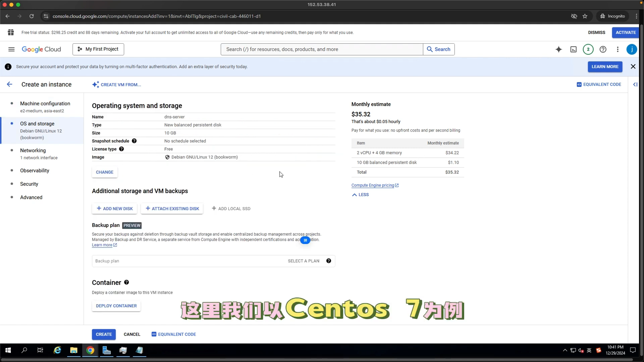
Task: Click the site information icon in address bar
Action: (x=46, y=16)
